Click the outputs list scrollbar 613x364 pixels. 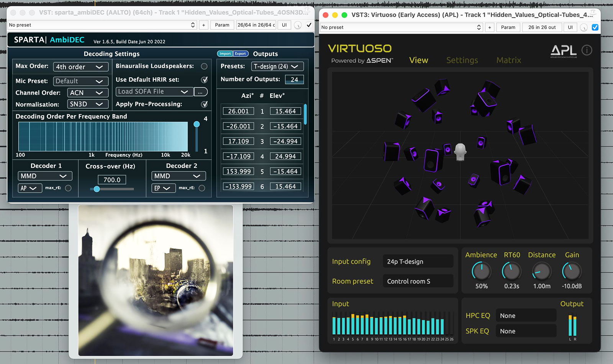[305, 114]
